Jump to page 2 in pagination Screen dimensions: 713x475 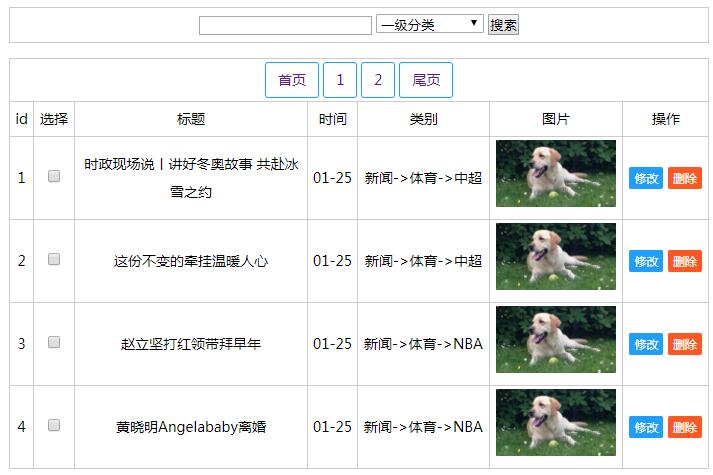(x=377, y=80)
